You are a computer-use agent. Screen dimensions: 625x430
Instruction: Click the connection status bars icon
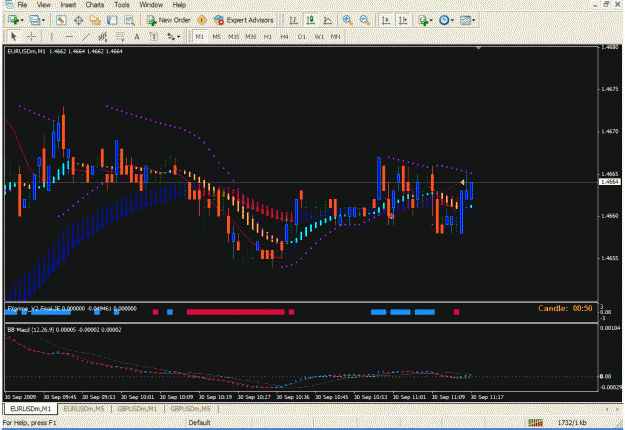click(x=535, y=422)
